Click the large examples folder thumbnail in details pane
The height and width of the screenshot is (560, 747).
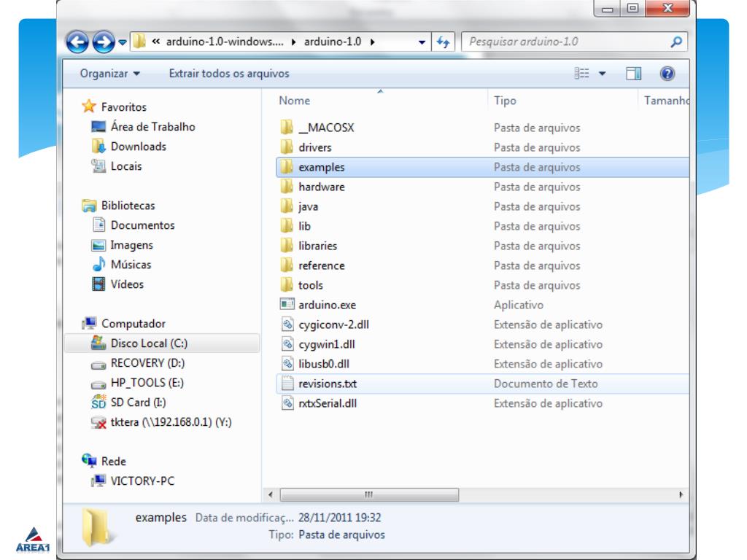(x=98, y=526)
